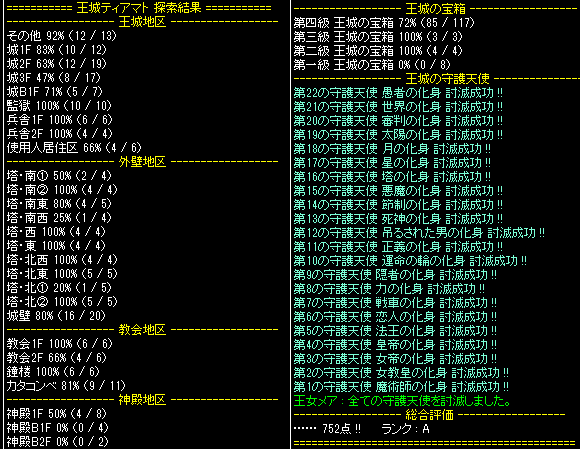The image size is (580, 449).
Task: Select the 教会地区 section header
Action: (142, 330)
